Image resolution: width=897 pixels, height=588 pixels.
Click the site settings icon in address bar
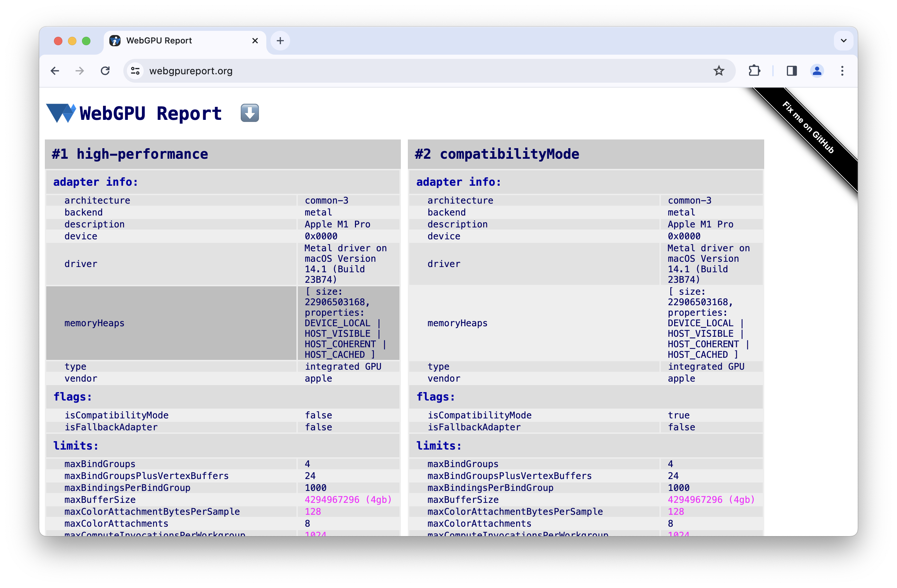coord(136,71)
